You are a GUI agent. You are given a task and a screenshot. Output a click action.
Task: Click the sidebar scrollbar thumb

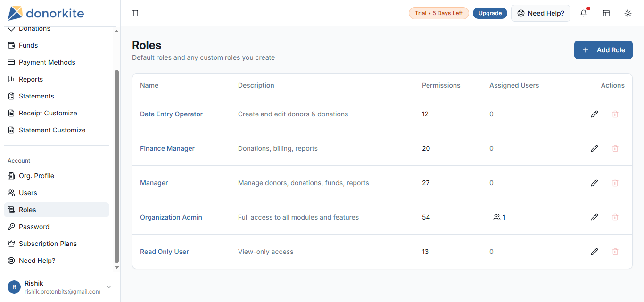(116, 166)
